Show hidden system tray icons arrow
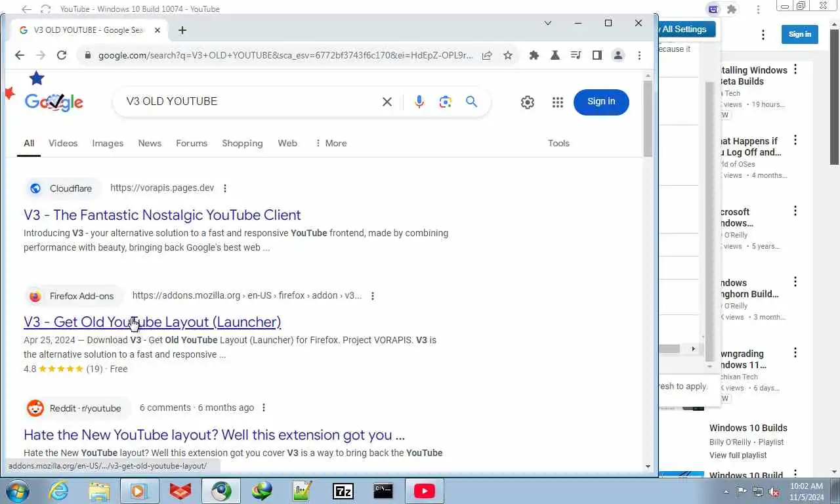The width and height of the screenshot is (840, 504). click(x=726, y=492)
